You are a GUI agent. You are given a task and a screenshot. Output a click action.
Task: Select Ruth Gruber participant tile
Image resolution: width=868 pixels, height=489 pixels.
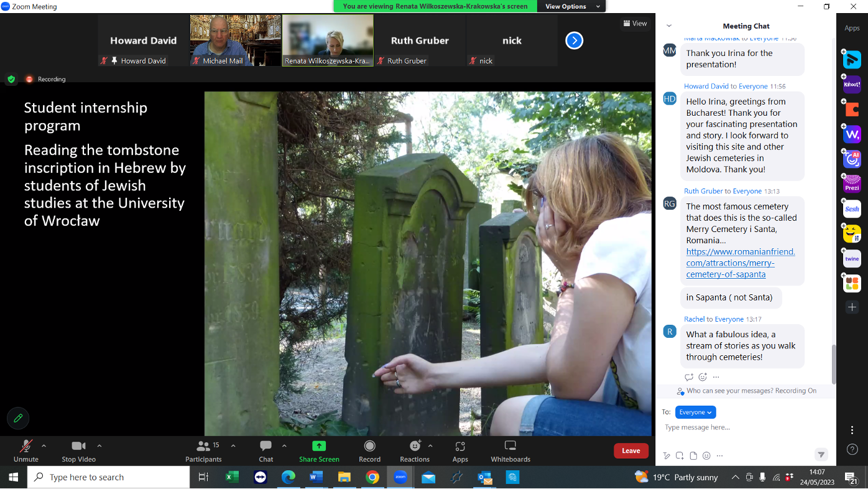tap(420, 40)
